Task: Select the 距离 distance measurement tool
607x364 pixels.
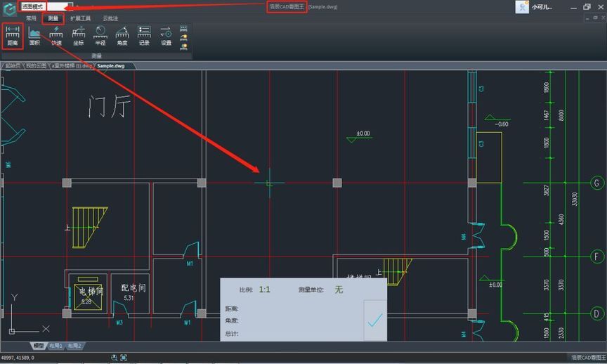Action: tap(12, 35)
